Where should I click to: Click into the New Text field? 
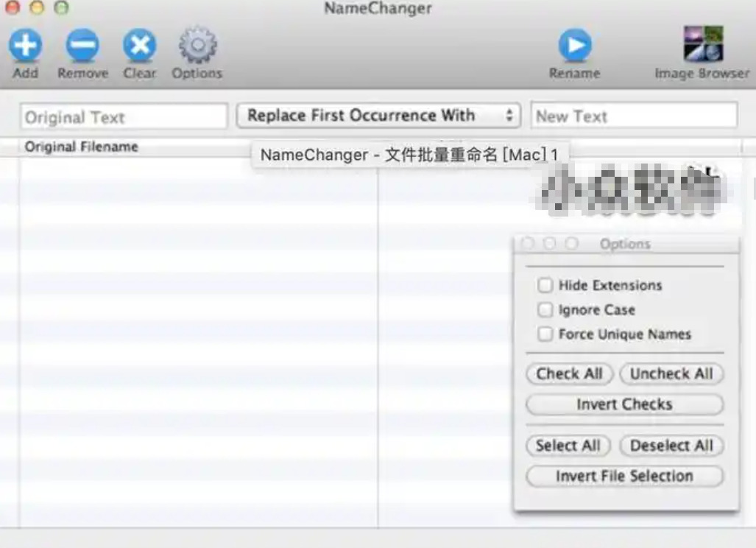[x=634, y=116]
